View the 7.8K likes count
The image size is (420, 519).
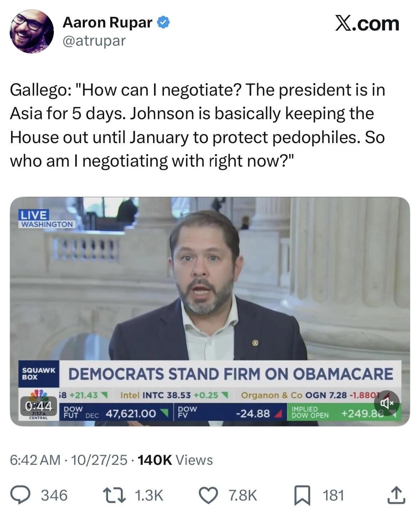click(x=242, y=495)
